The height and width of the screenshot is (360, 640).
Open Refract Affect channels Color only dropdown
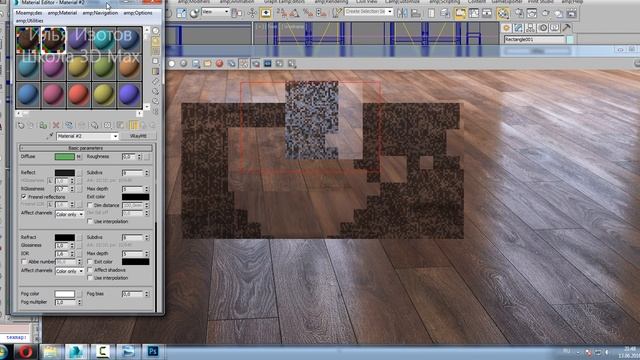[69, 271]
